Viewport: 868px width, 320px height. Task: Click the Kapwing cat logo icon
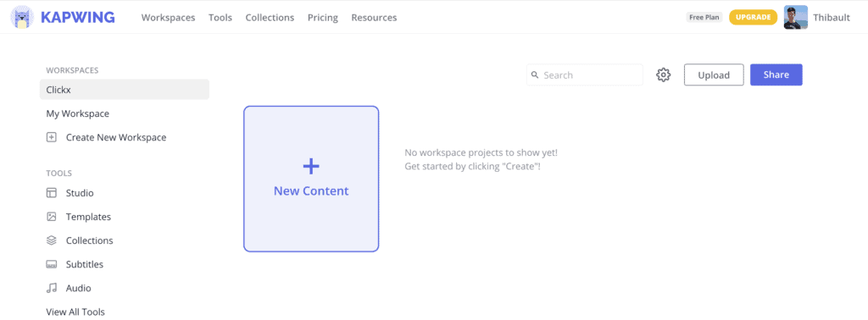[22, 17]
